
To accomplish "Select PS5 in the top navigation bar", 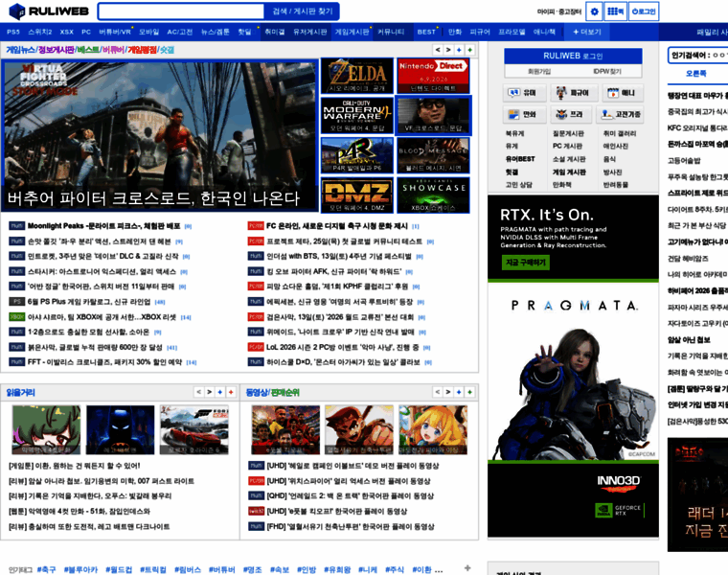I will tap(13, 32).
